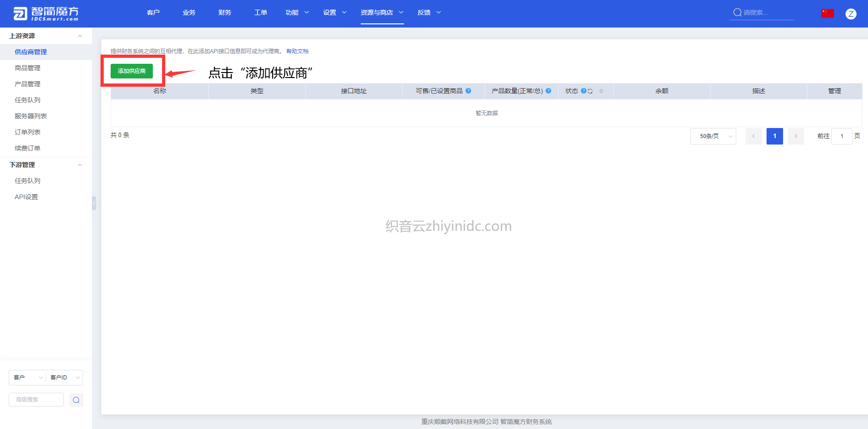Open the 50条/页 page size dropdown
Image resolution: width=868 pixels, height=429 pixels.
pyautogui.click(x=713, y=136)
